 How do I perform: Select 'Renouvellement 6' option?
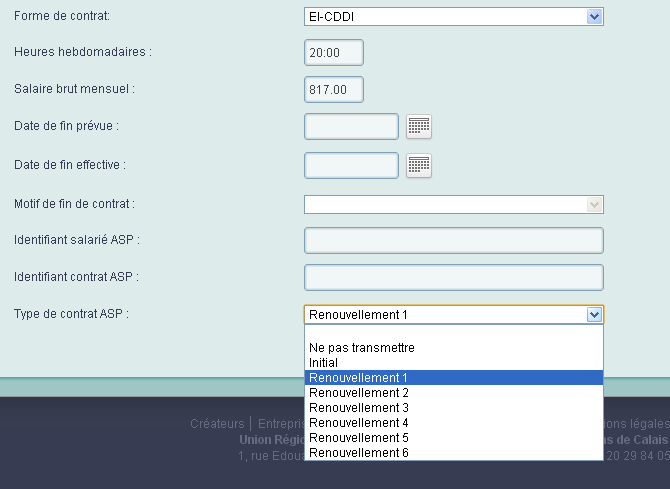[454, 452]
